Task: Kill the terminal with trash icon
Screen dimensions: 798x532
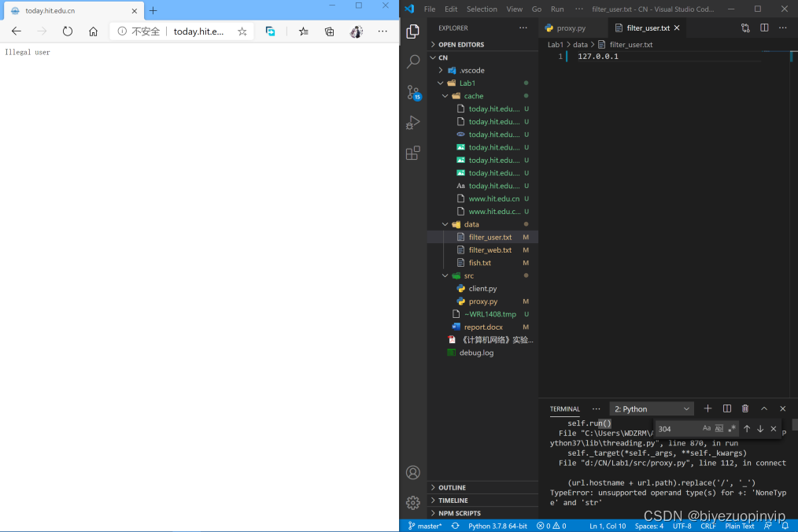Action: pos(745,408)
